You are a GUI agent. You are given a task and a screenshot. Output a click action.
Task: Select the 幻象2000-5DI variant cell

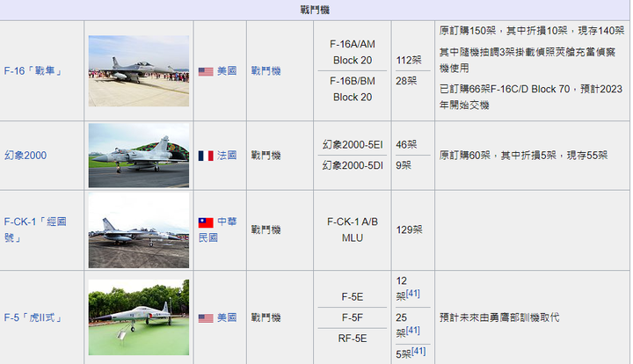[353, 165]
